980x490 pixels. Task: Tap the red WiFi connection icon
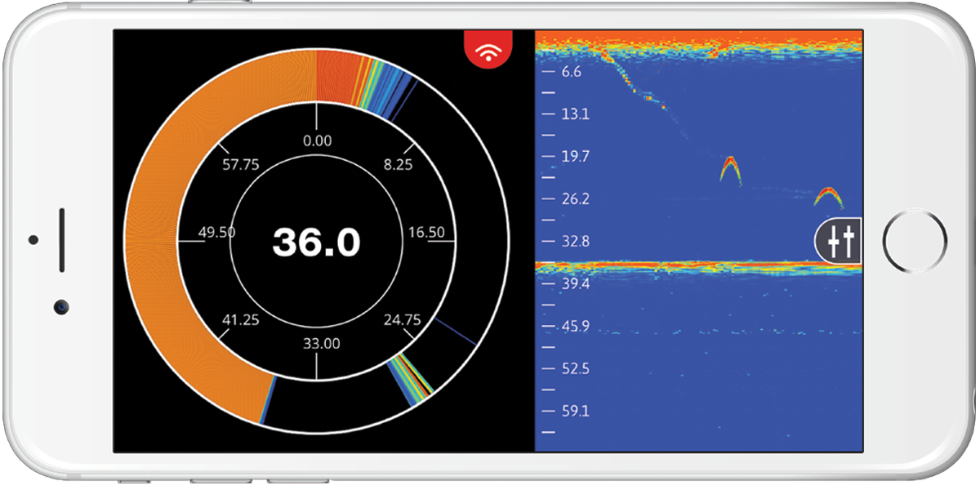[x=488, y=51]
